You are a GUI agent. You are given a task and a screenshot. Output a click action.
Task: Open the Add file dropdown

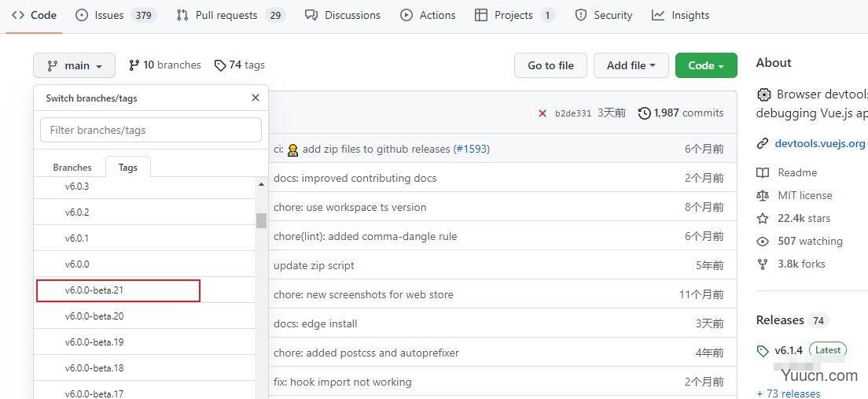pyautogui.click(x=631, y=65)
